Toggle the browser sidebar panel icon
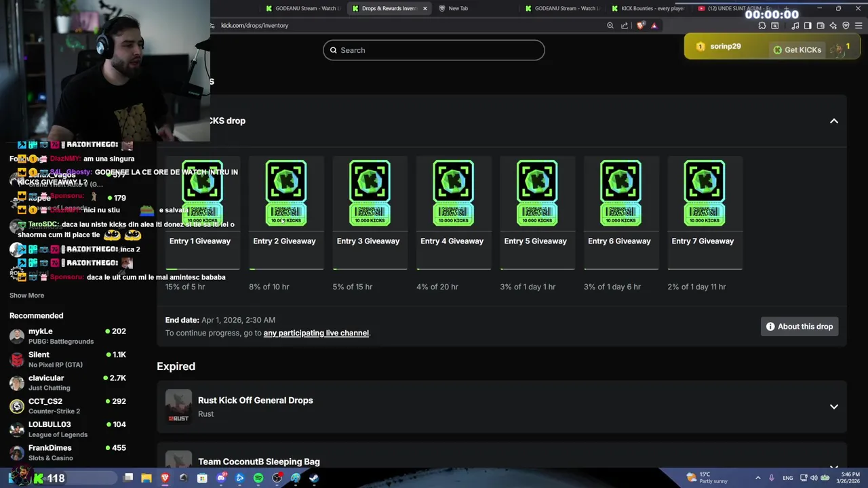This screenshot has height=488, width=868. 808,26
